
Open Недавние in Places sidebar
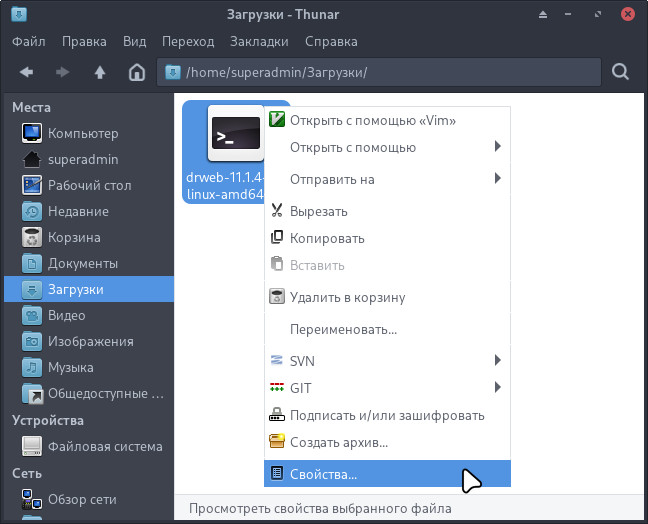tap(89, 211)
